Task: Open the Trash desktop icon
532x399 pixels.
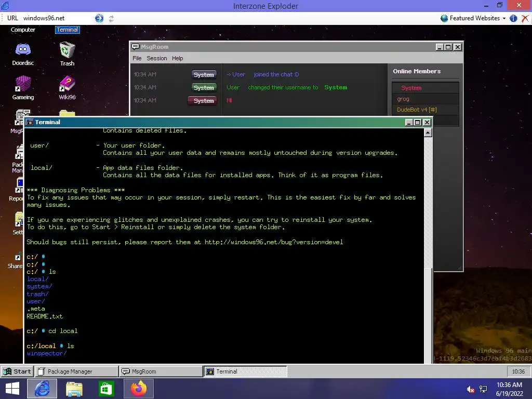Action: tap(67, 54)
